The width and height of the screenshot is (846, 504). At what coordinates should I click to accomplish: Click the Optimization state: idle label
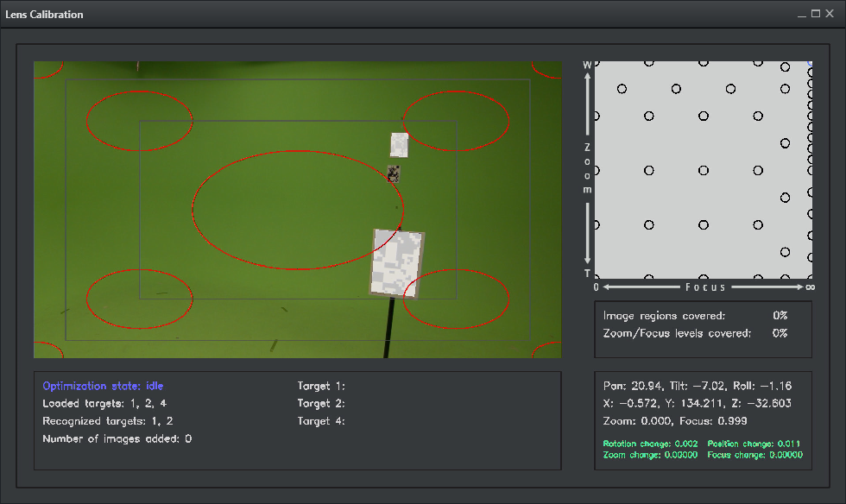103,386
